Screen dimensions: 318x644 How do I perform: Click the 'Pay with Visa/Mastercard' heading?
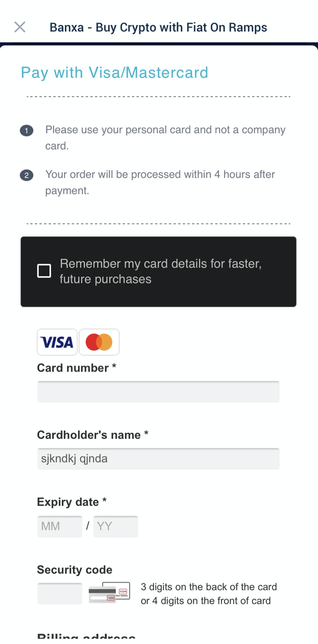pyautogui.click(x=114, y=72)
